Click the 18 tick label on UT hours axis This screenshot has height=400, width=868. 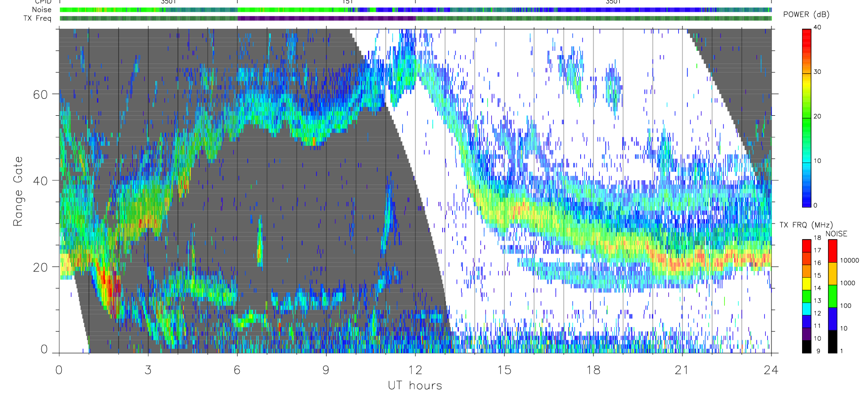[593, 370]
